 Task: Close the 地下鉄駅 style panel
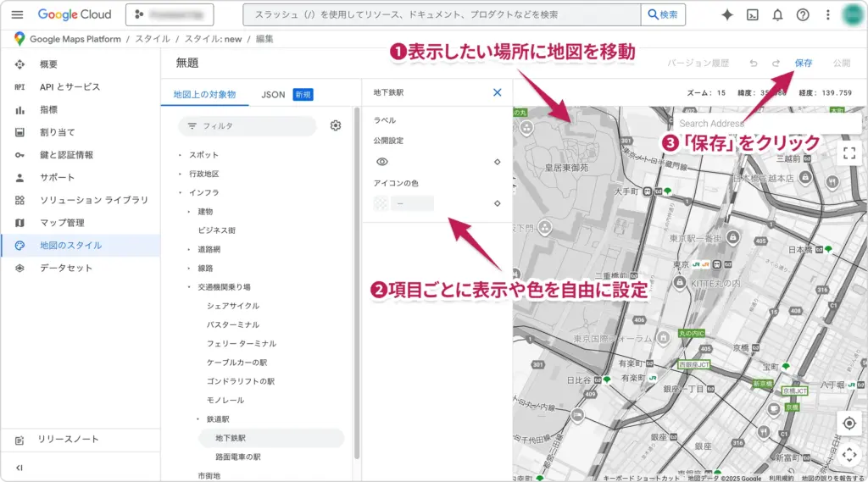(x=497, y=92)
